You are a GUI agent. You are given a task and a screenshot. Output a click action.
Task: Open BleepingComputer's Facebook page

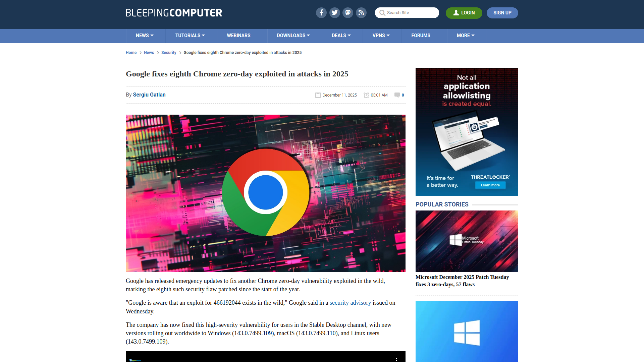click(x=321, y=13)
